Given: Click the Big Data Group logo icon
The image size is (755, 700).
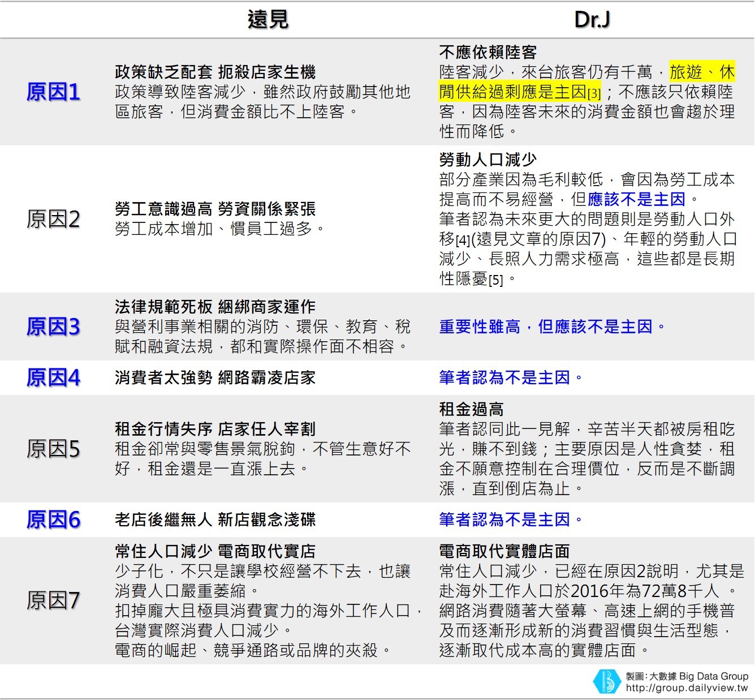Looking at the screenshot, I should 606,681.
